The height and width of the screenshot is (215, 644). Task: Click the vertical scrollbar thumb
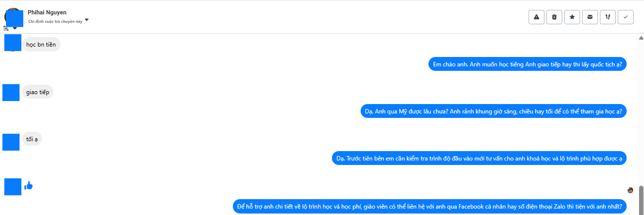point(641,200)
